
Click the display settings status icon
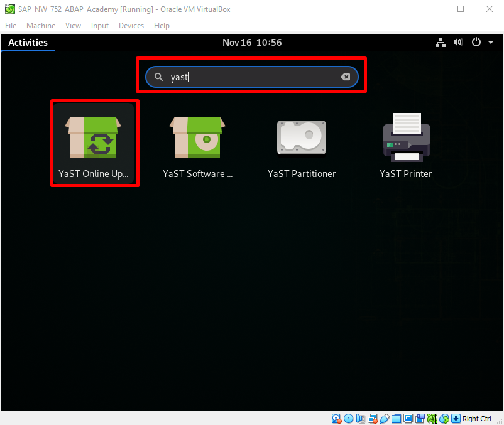408,419
